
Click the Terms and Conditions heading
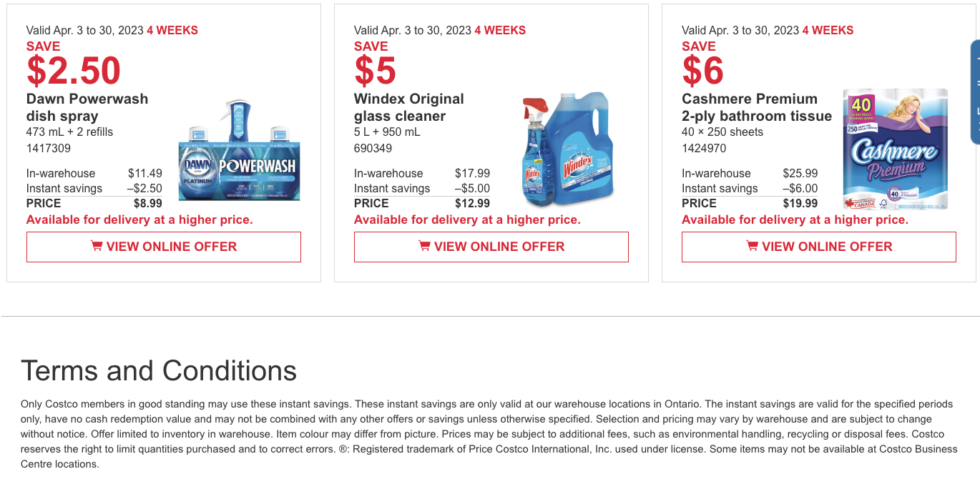click(x=160, y=371)
